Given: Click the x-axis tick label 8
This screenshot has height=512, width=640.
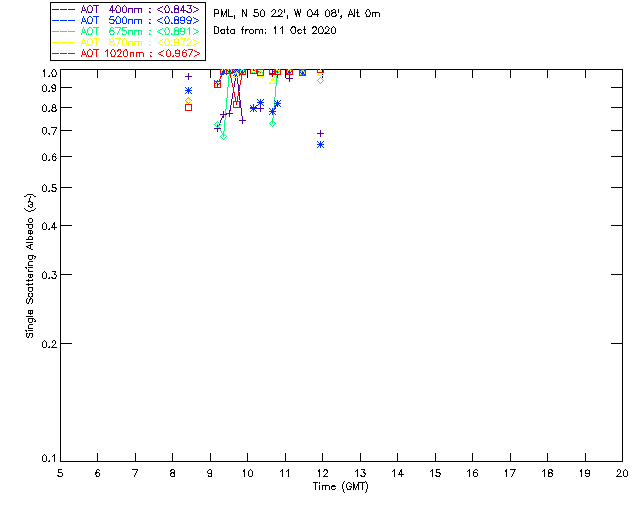Looking at the screenshot, I should [x=173, y=473].
